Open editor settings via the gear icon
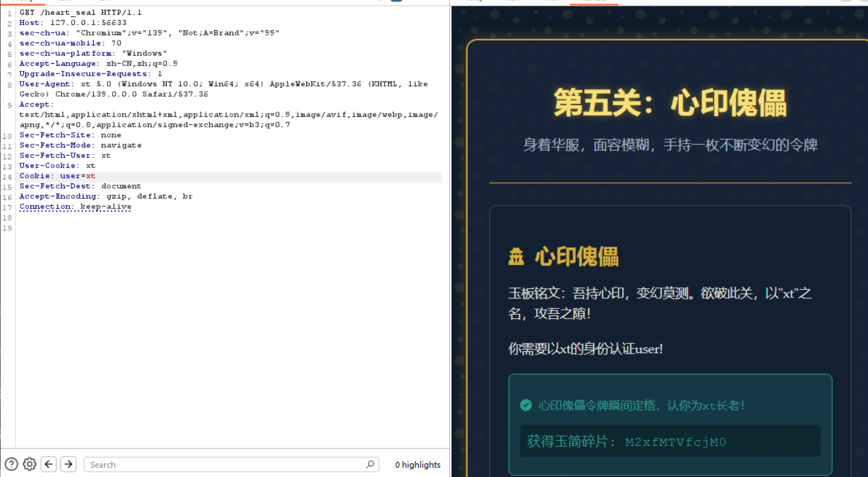868x477 pixels. (30, 464)
